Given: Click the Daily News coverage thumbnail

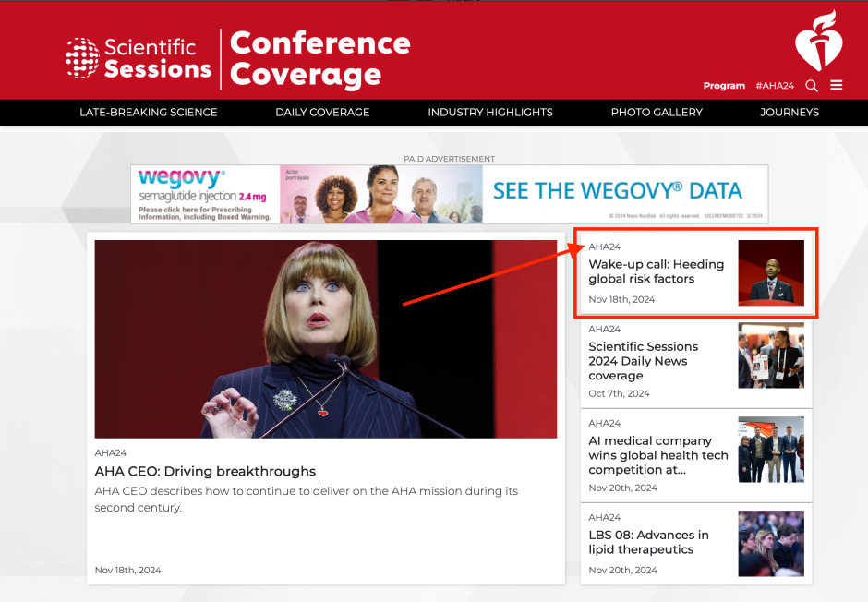Looking at the screenshot, I should click(x=771, y=355).
